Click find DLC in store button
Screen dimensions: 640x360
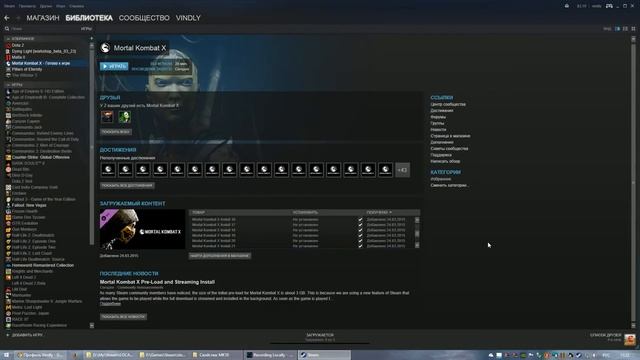pos(220,256)
